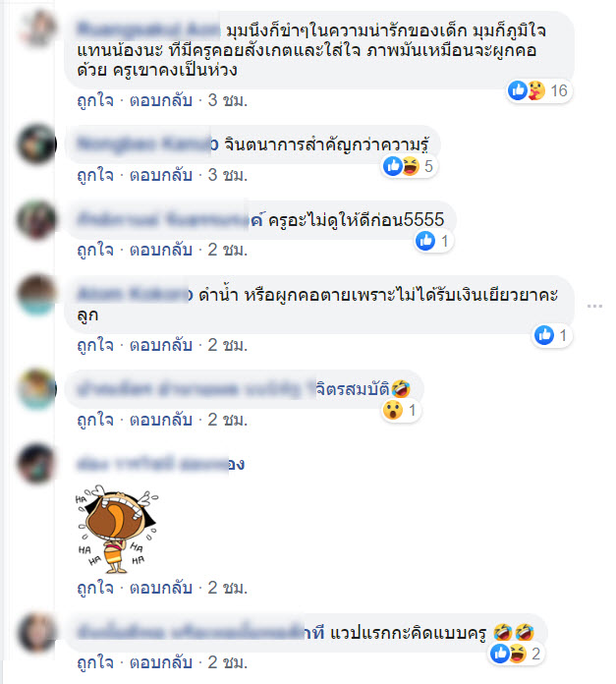Open the avatar beside the sticker comment
Image resolution: width=616 pixels, height=684 pixels.
[x=37, y=463]
